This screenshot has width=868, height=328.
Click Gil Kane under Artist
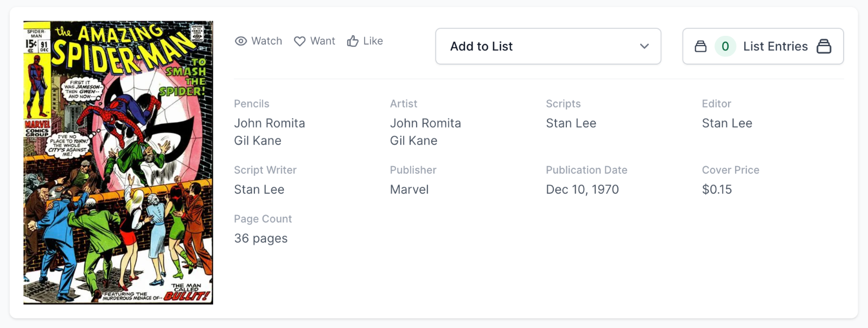pyautogui.click(x=413, y=141)
